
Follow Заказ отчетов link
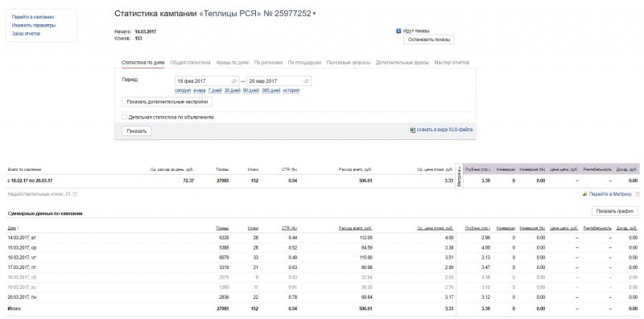[x=27, y=34]
